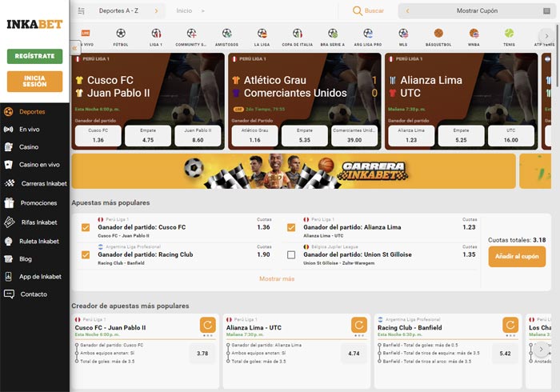Select the MLS league icon

pos(403,34)
